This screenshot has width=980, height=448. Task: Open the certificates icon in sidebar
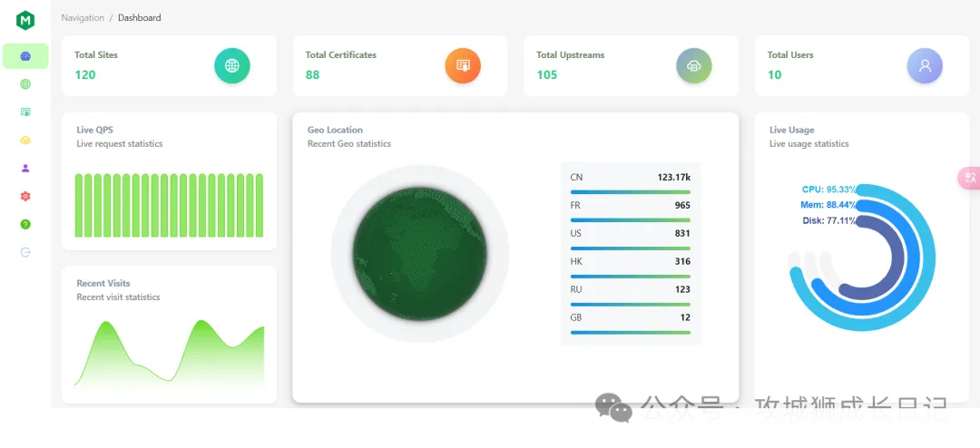[25, 112]
